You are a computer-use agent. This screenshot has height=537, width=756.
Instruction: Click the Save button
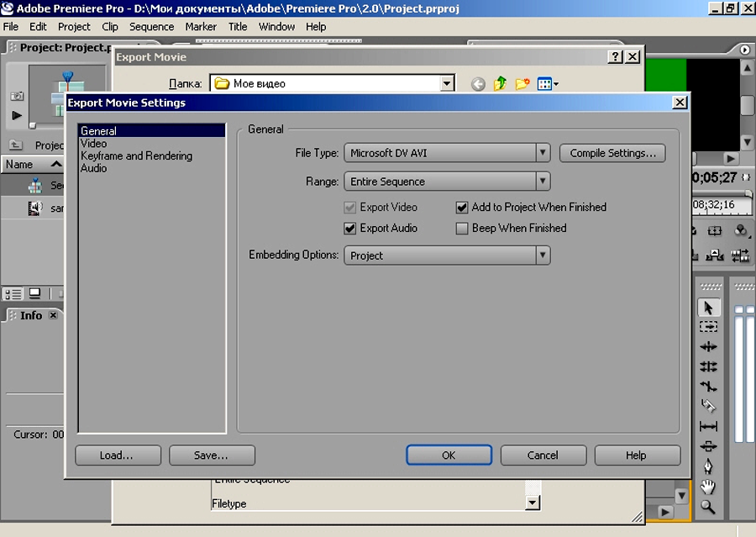tap(212, 455)
